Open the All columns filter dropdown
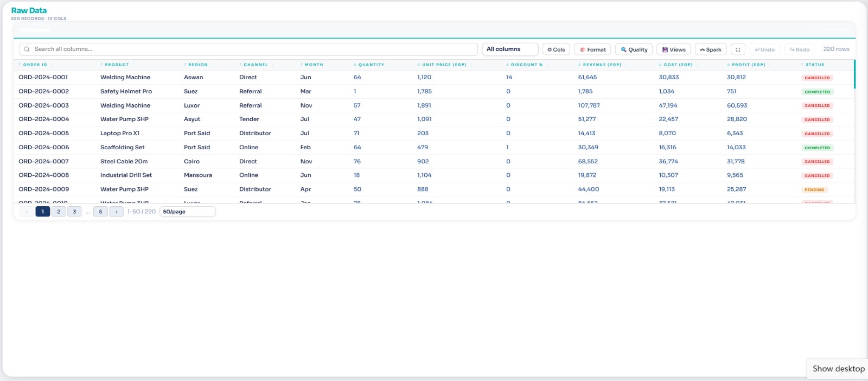The height and width of the screenshot is (381, 868). [510, 49]
